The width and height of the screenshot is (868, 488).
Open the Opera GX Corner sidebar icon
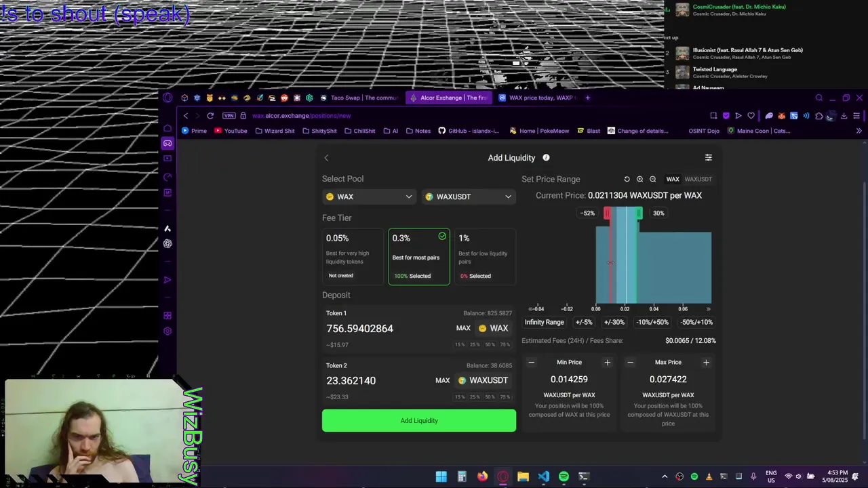coord(167,143)
